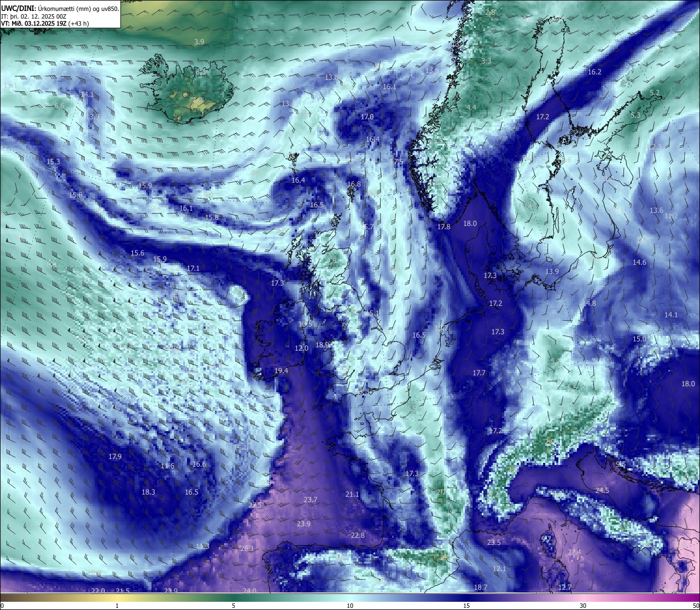
Task: Click the 12.7 value label
Action: [565, 587]
